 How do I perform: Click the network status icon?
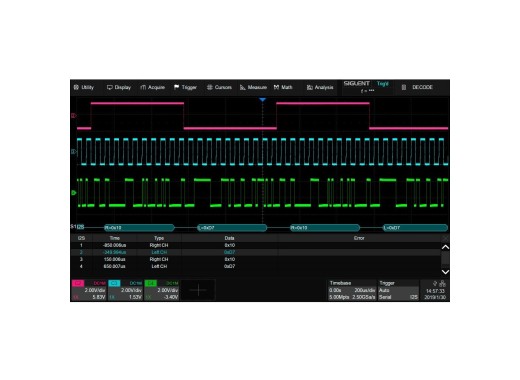[x=442, y=284]
